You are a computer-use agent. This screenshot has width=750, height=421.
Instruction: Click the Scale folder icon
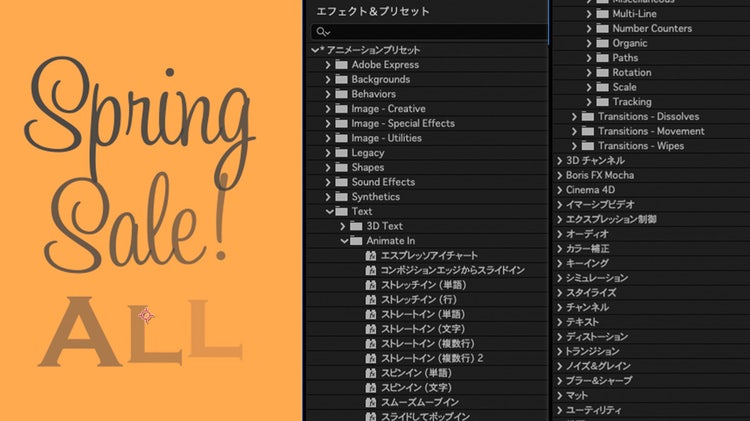coord(602,87)
